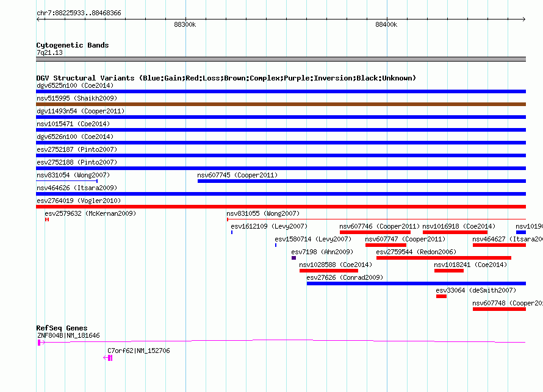This screenshot has width=543, height=392.
Task: Click the C7orf62 gene arrow glyph
Action: pos(108,358)
